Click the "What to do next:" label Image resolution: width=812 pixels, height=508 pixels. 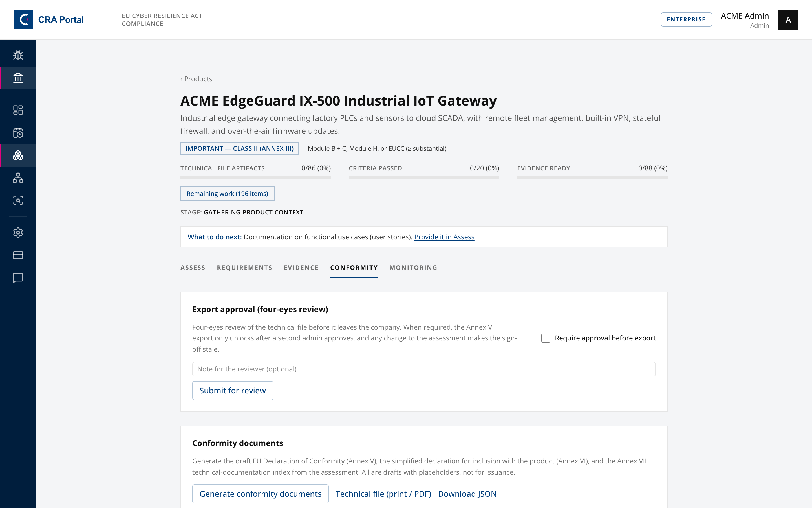coord(215,237)
